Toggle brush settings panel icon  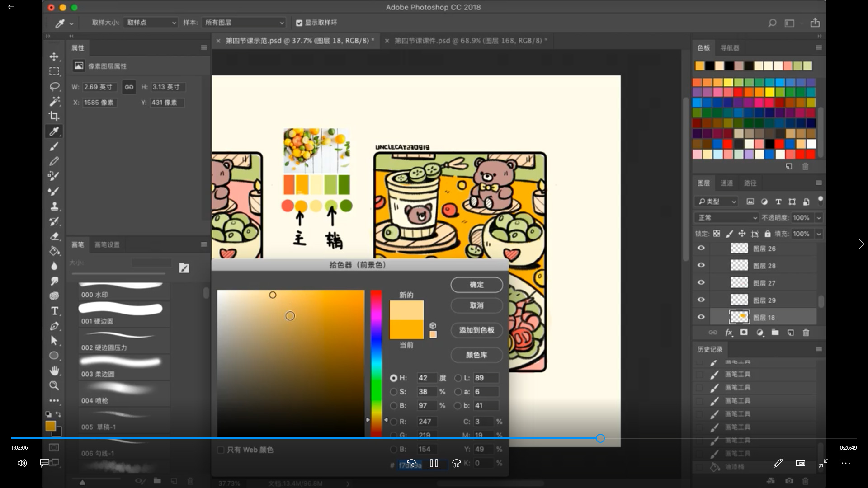coord(184,268)
